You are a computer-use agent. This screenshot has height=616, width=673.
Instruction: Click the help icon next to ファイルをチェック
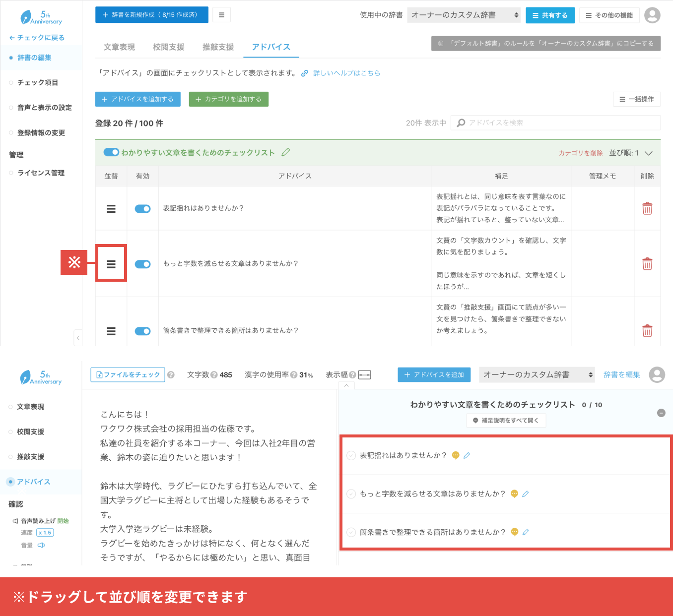(x=171, y=375)
